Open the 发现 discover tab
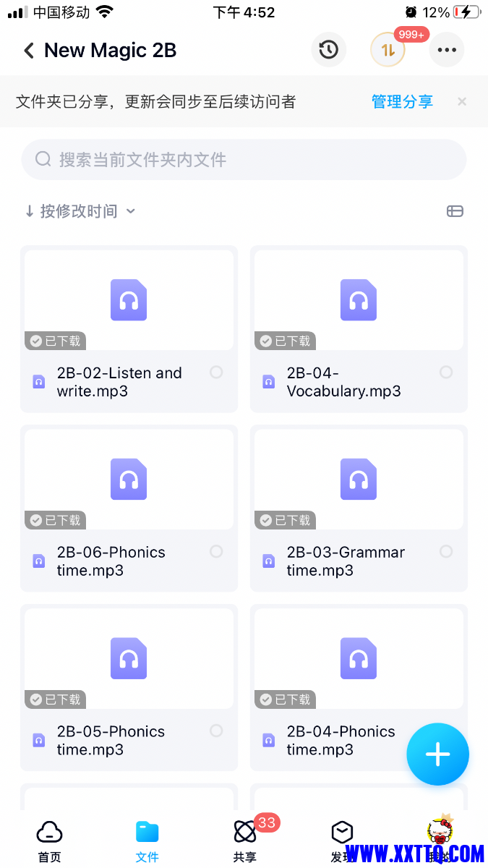 click(342, 841)
